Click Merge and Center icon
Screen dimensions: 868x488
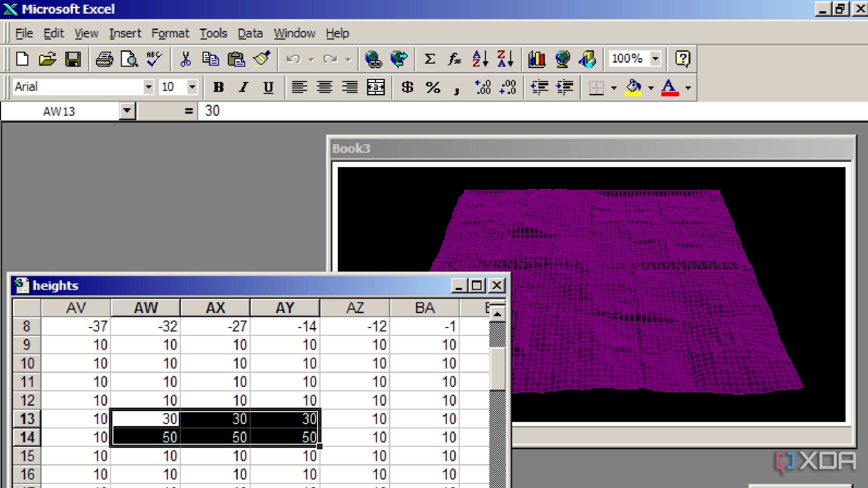[376, 87]
